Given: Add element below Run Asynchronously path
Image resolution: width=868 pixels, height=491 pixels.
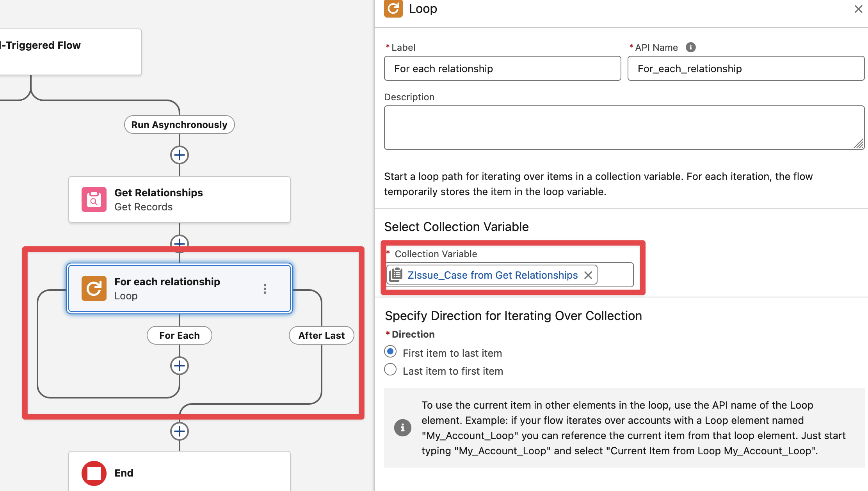Looking at the screenshot, I should pyautogui.click(x=180, y=155).
